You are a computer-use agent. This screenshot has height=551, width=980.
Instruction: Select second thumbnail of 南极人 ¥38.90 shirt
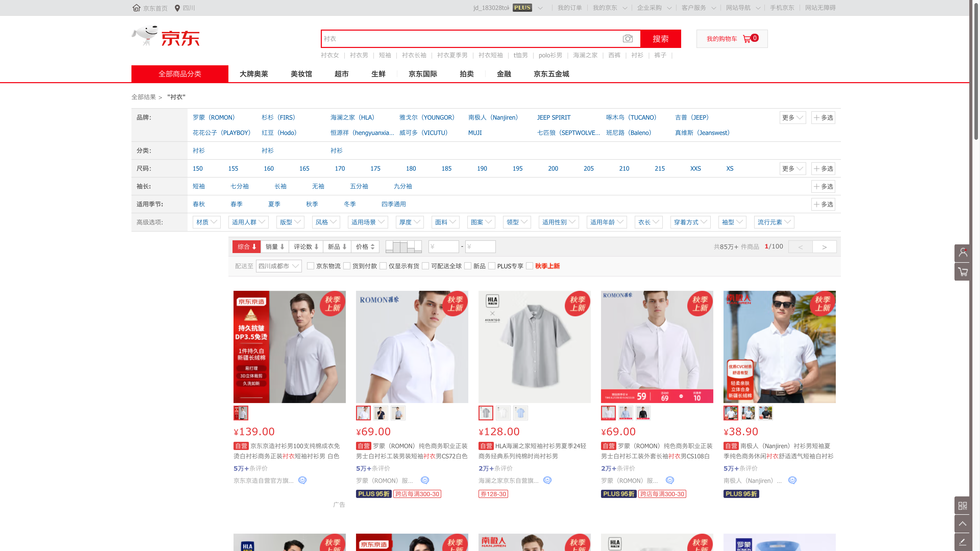click(x=748, y=413)
